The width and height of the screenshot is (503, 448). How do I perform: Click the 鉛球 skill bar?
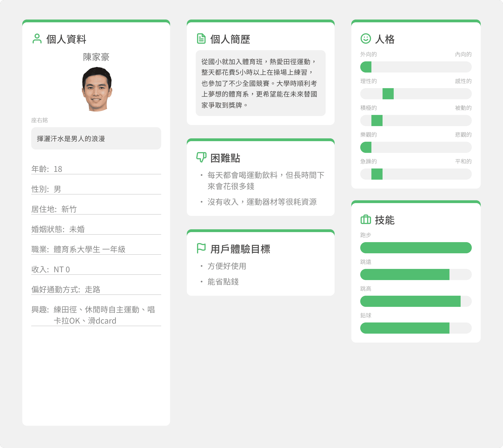point(416,328)
